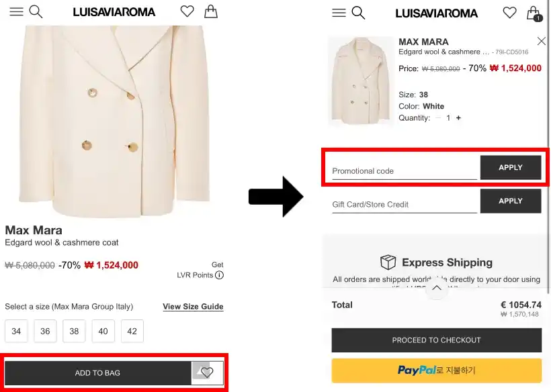Increase quantity with plus button
Screen dimensions: 551x392
pyautogui.click(x=459, y=118)
